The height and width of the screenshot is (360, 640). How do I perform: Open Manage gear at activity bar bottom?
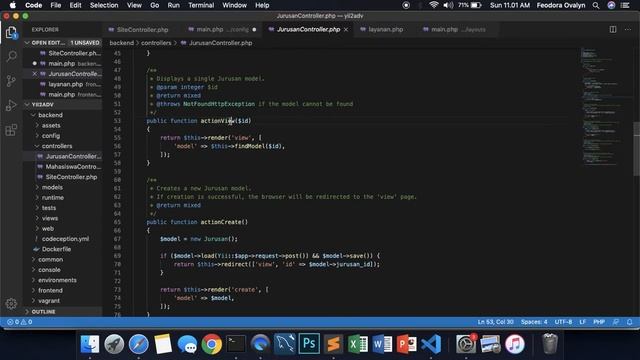click(11, 304)
